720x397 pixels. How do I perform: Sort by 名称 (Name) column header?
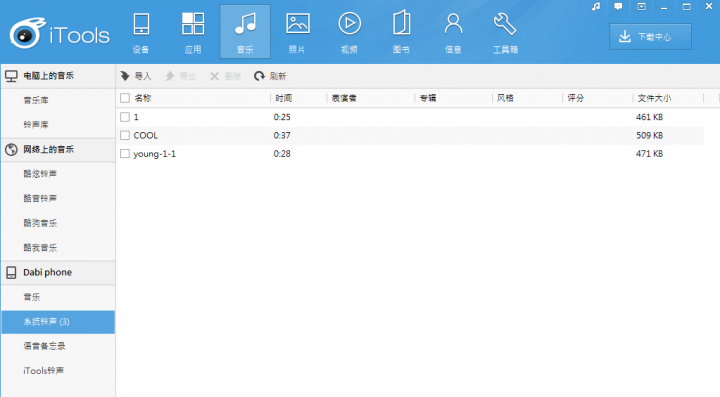coord(143,98)
